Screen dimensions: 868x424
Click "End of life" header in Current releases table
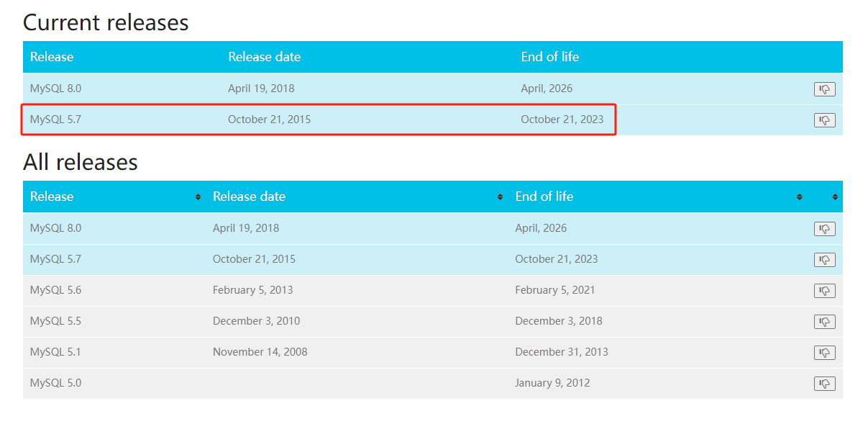tap(550, 57)
